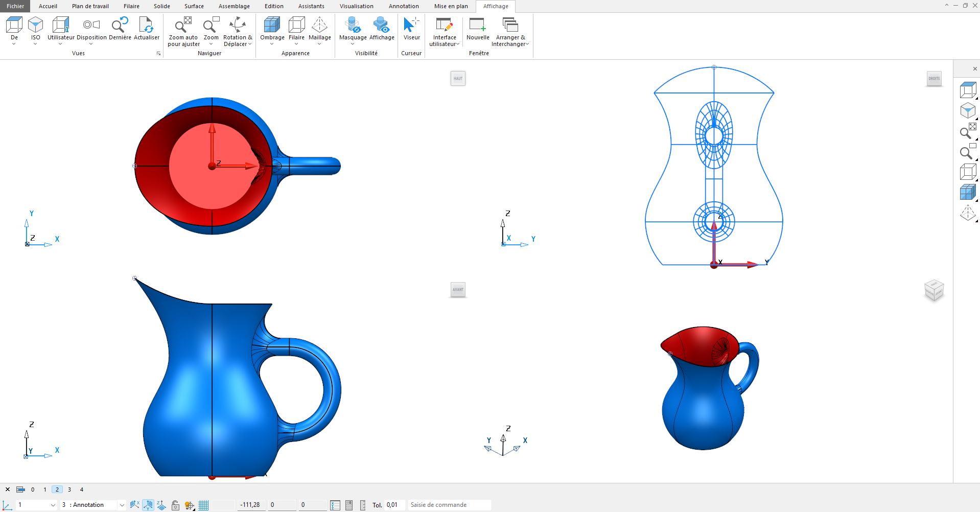Expand the Rotation & Déplacer dropdown
Viewport: 980px width, 512px height.
[x=250, y=44]
